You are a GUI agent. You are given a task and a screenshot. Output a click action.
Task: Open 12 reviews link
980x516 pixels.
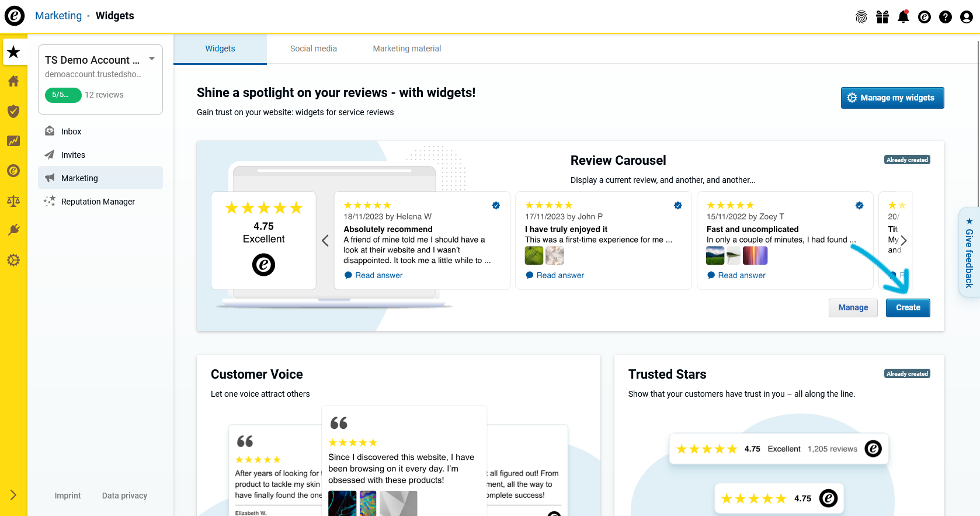(x=104, y=95)
